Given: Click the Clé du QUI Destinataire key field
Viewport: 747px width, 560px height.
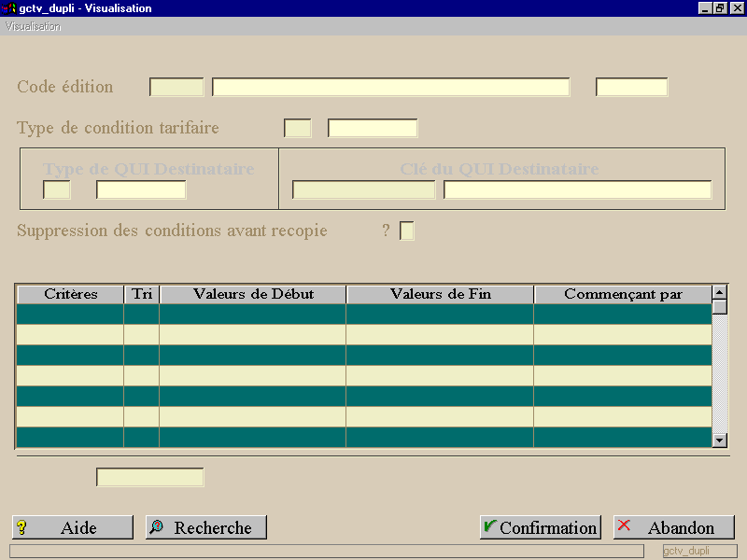Looking at the screenshot, I should pos(363,189).
